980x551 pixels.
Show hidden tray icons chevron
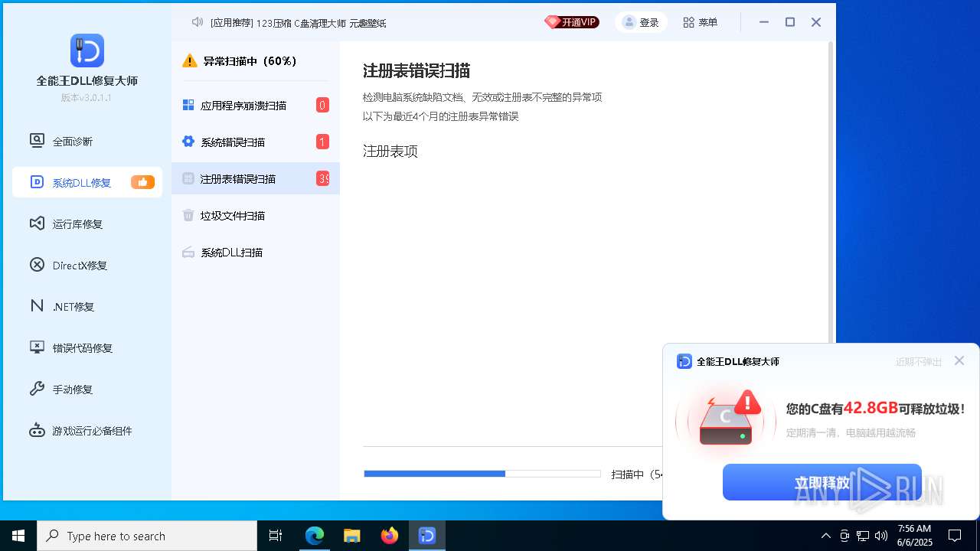tap(825, 536)
